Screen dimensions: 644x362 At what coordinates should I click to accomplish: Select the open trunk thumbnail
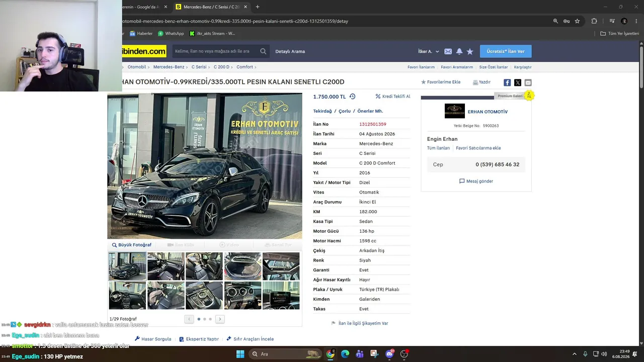click(243, 266)
